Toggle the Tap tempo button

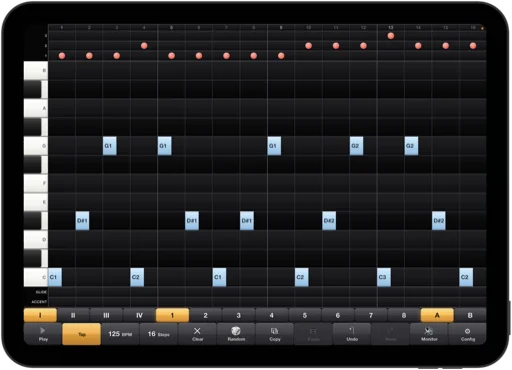tap(82, 334)
